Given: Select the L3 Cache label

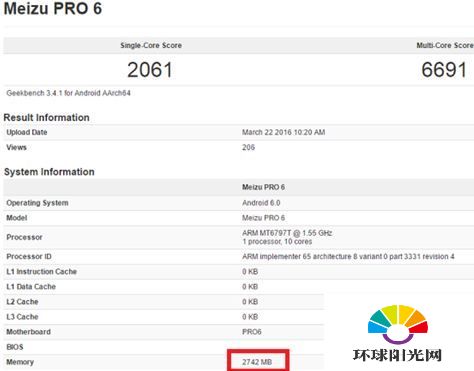Looking at the screenshot, I should coord(22,317).
